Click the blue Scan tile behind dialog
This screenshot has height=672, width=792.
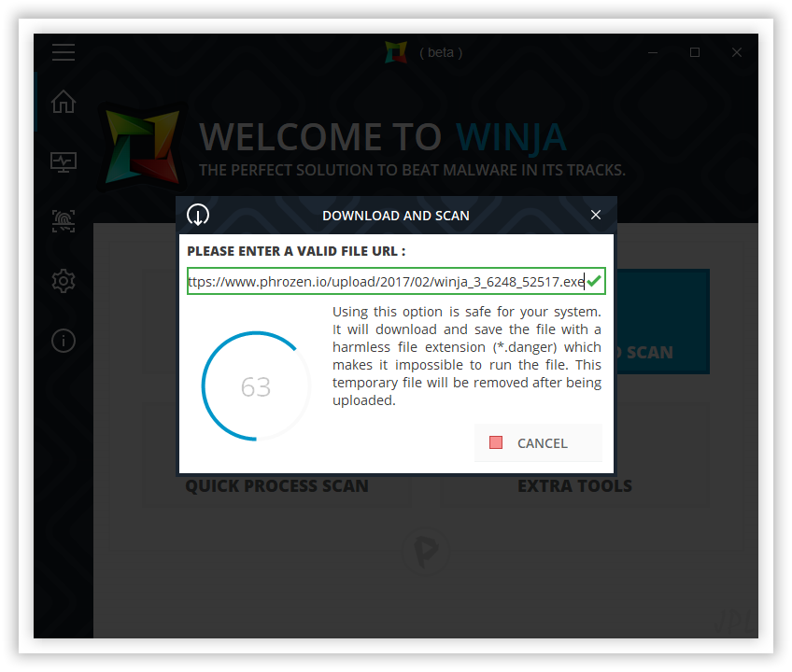click(661, 322)
